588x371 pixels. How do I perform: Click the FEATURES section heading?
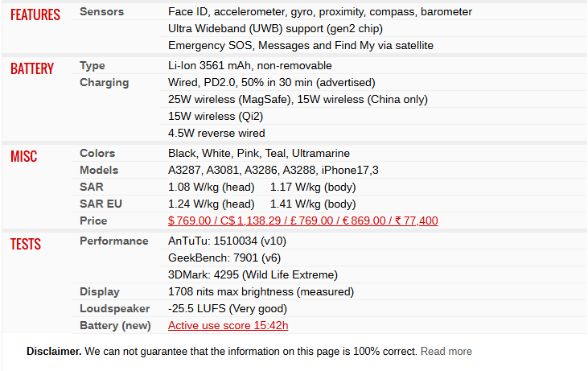(35, 15)
